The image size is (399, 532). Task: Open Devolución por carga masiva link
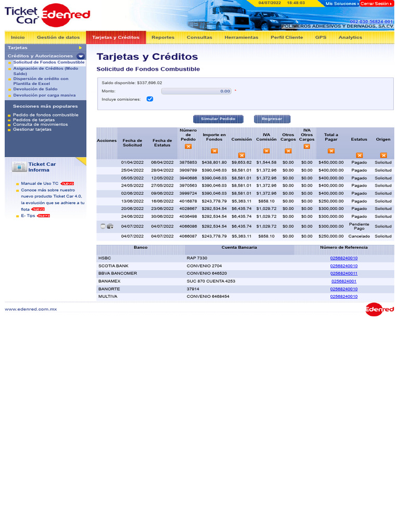point(45,96)
